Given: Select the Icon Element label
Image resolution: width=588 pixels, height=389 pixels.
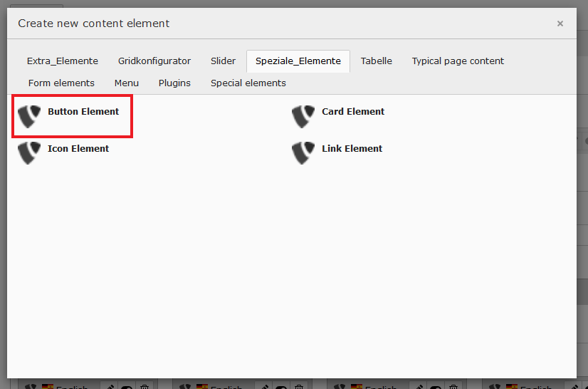Looking at the screenshot, I should point(78,149).
